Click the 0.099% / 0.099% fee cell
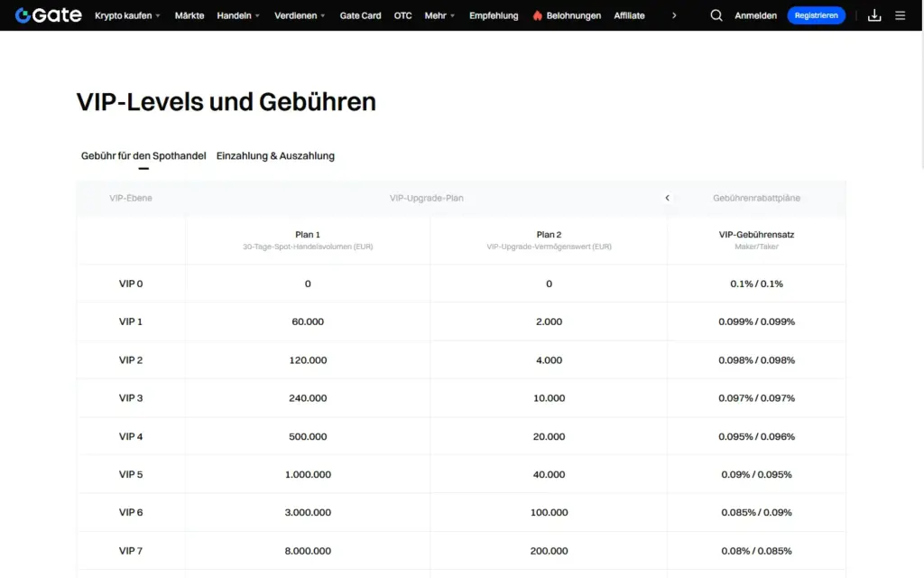 click(756, 322)
